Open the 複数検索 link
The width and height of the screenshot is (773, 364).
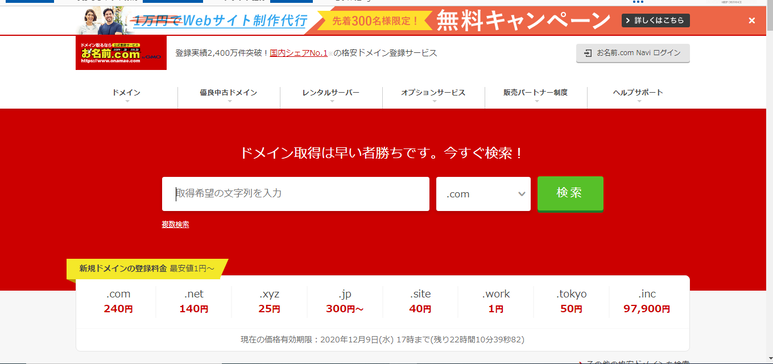coord(175,224)
